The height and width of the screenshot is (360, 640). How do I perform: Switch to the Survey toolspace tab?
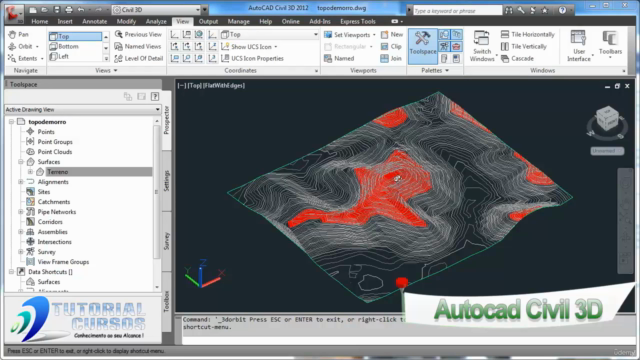coord(167,241)
